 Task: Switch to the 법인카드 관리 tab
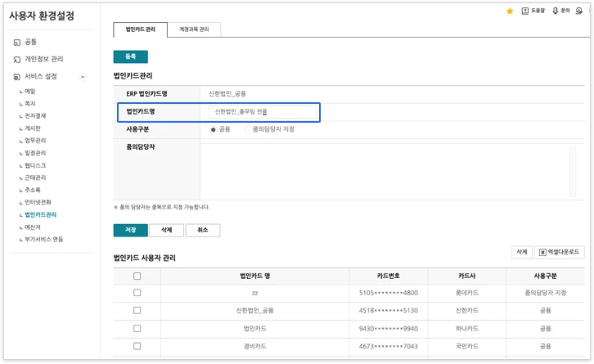coord(140,29)
